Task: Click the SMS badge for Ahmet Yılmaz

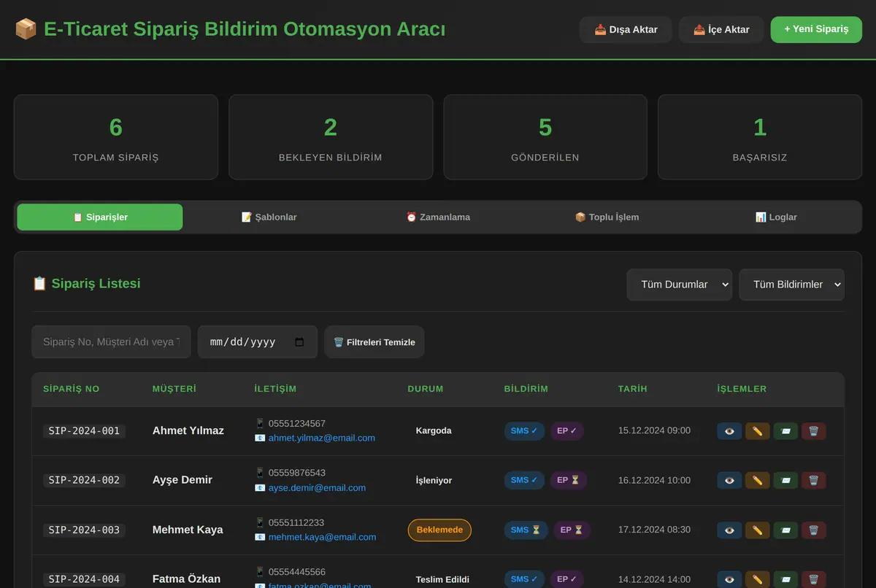Action: pyautogui.click(x=524, y=431)
